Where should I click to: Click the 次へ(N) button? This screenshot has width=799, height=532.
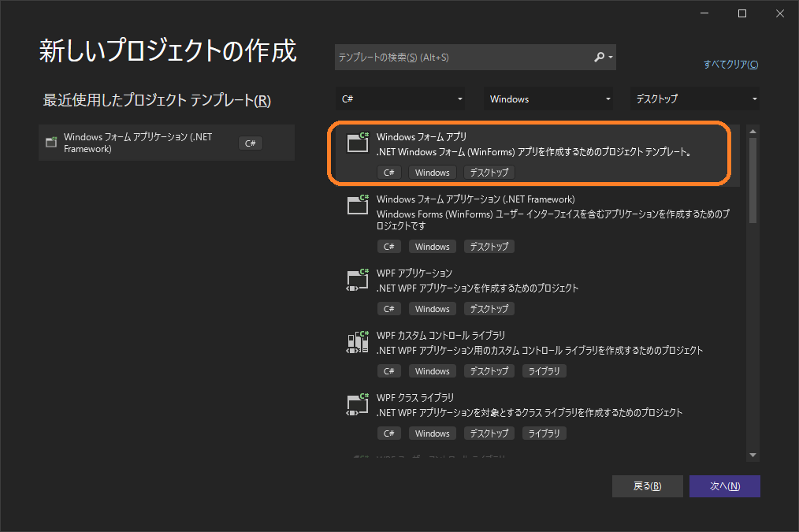tap(725, 486)
